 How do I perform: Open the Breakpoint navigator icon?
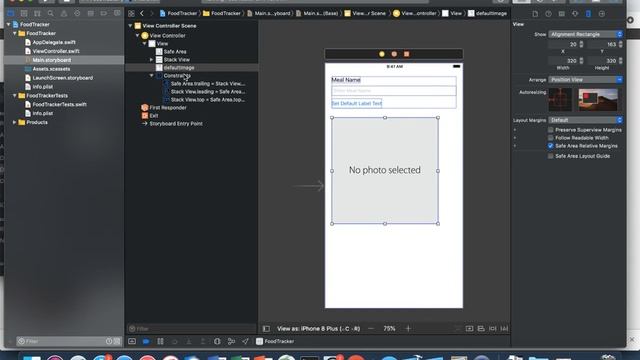(104, 13)
